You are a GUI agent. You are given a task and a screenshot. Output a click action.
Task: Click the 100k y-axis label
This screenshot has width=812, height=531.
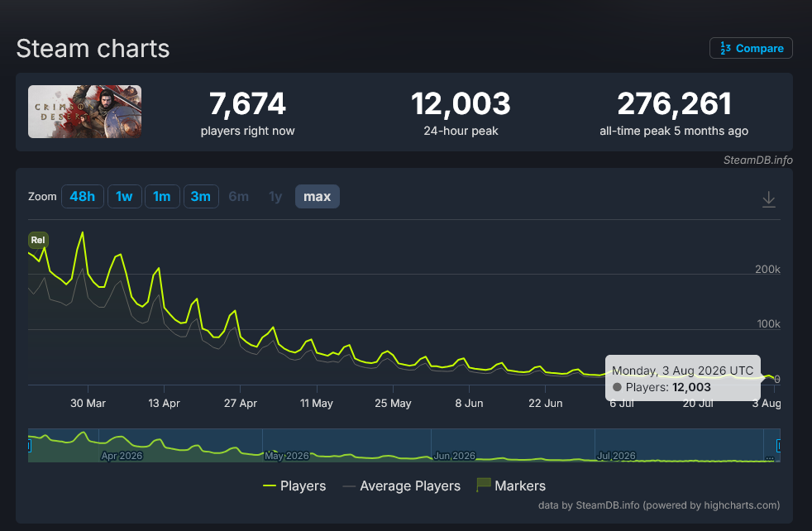[x=768, y=323]
